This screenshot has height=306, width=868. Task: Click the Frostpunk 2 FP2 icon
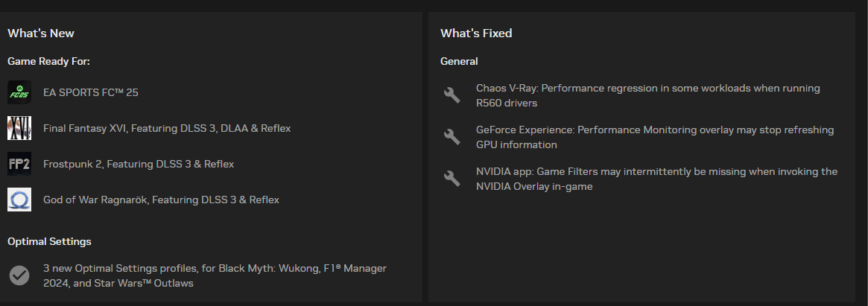coord(19,164)
